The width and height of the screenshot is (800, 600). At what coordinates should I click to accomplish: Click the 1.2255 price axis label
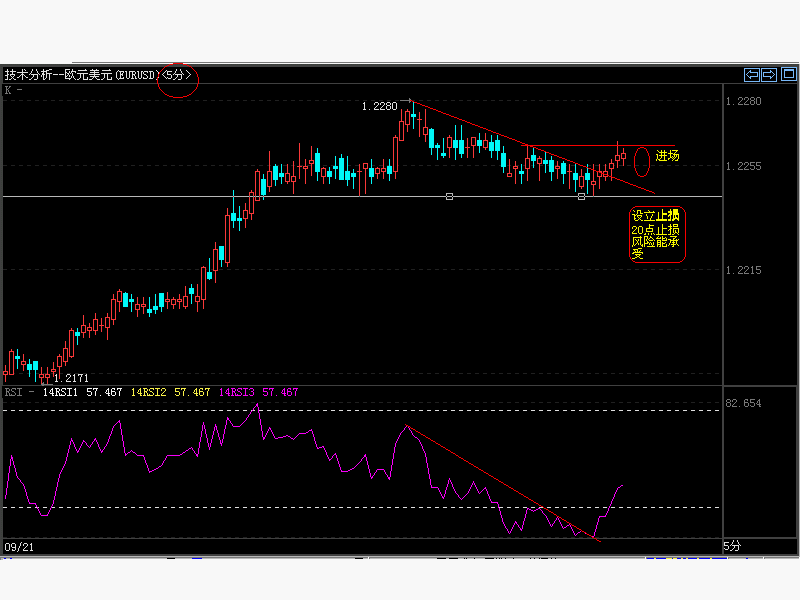(x=743, y=166)
